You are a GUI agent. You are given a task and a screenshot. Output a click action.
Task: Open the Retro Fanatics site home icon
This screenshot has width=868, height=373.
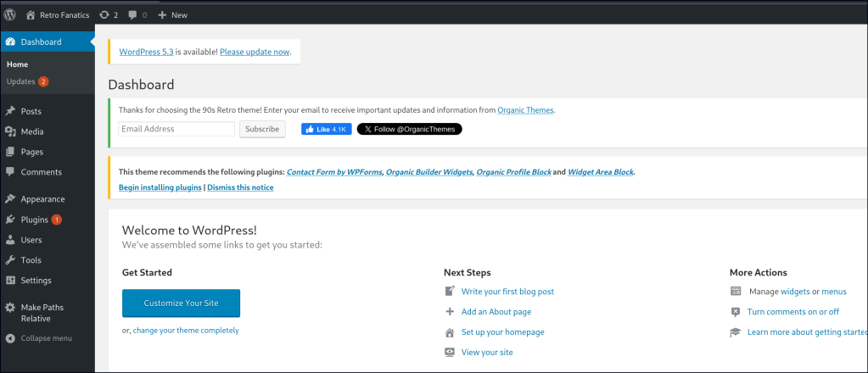[31, 15]
